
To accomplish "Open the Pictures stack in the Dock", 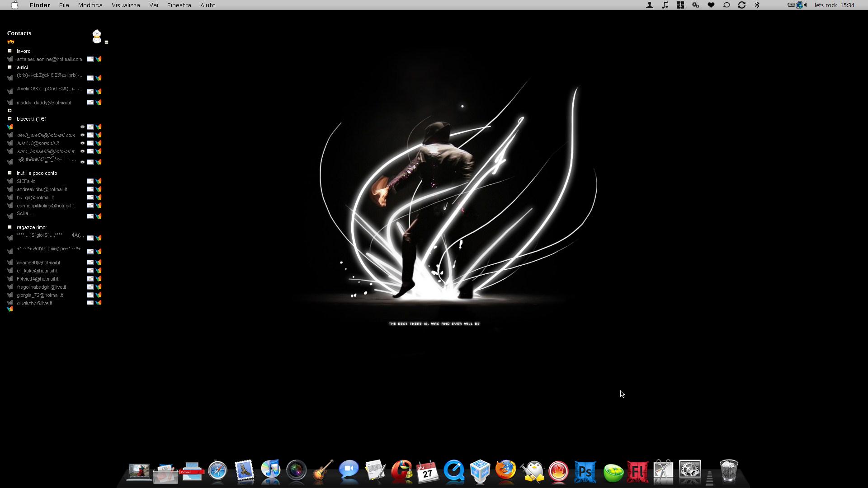I will pyautogui.click(x=192, y=472).
